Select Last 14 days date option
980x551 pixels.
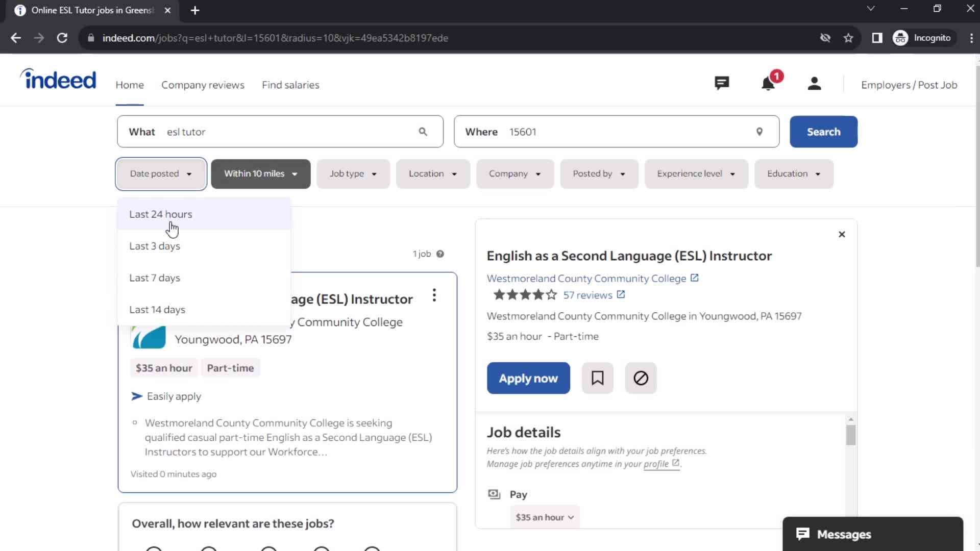click(x=158, y=309)
